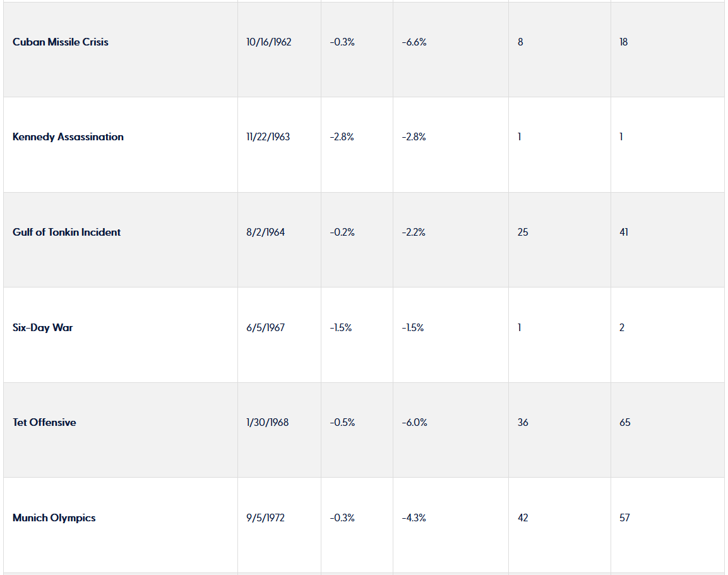
Task: Select the -2.2% Gulf of Tonkin value
Action: (414, 233)
